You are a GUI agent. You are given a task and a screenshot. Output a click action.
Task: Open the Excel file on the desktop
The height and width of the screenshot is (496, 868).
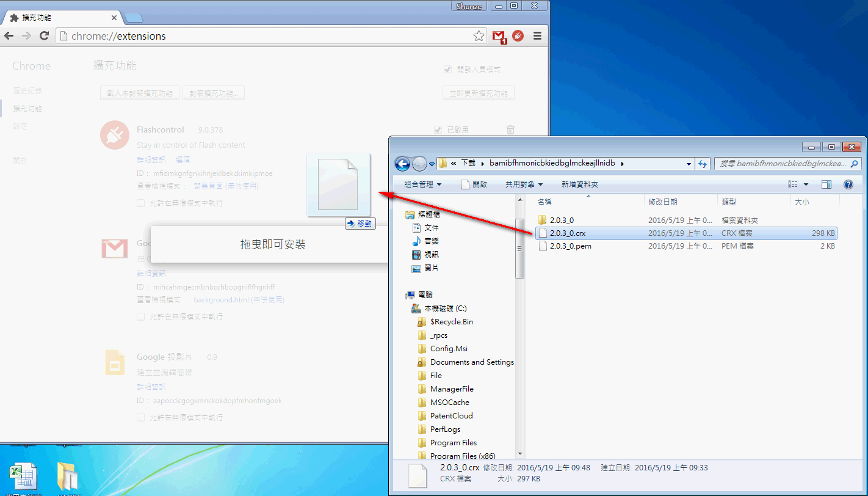(23, 477)
